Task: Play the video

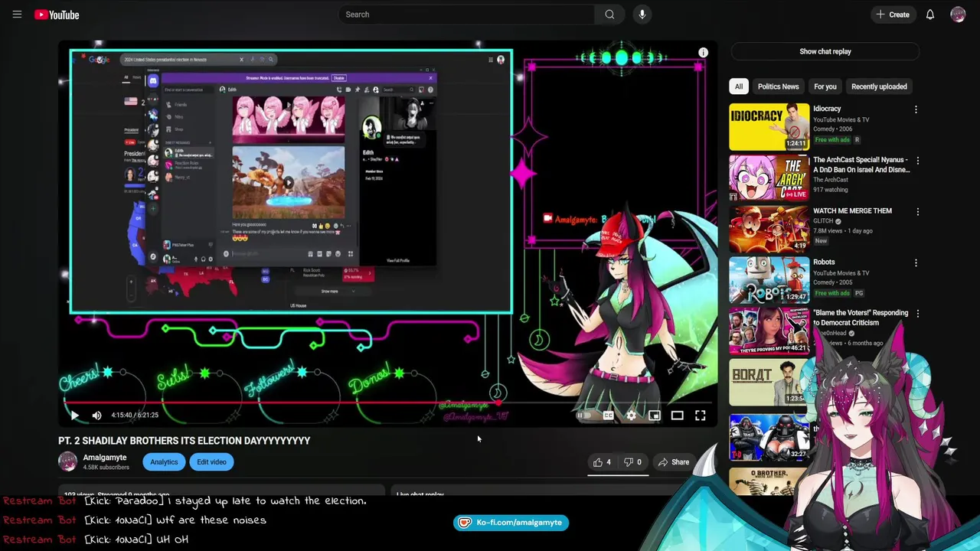Action: coord(74,415)
